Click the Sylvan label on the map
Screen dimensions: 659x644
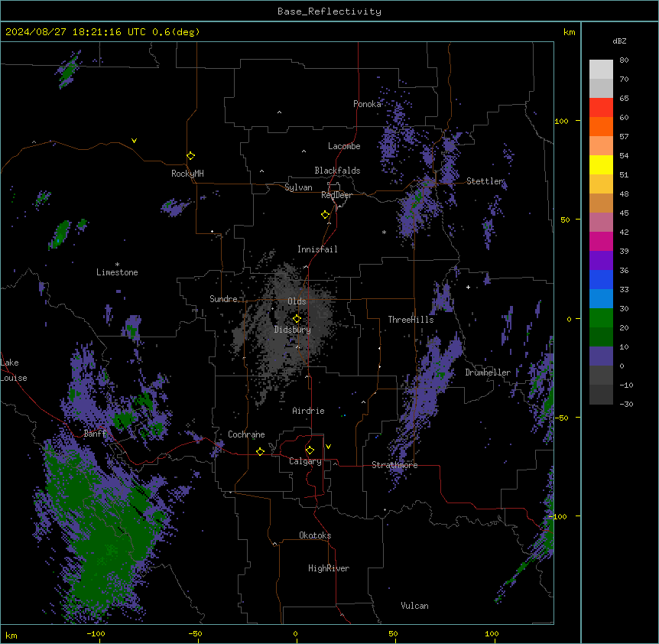point(298,187)
